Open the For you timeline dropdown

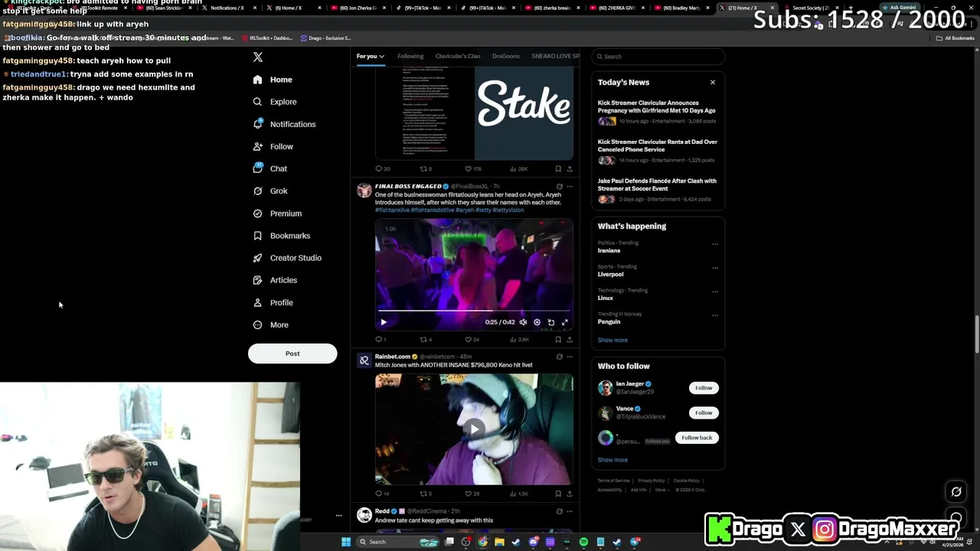tap(370, 56)
